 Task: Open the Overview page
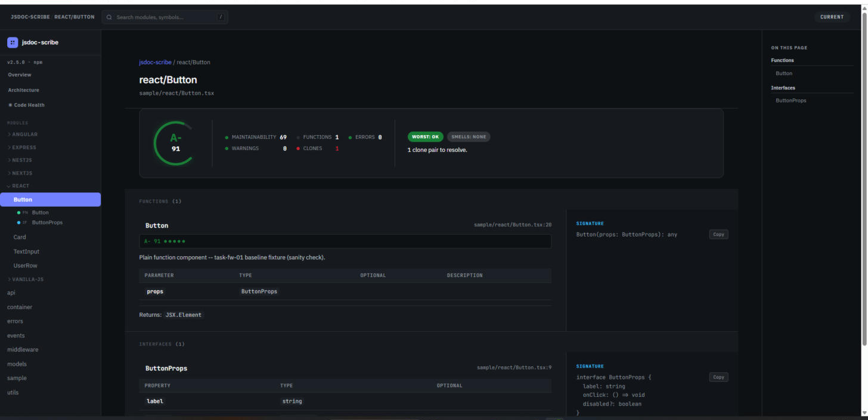(20, 75)
